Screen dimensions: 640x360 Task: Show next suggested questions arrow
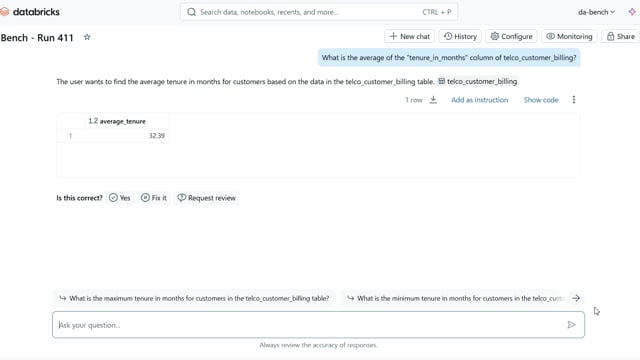tap(576, 298)
